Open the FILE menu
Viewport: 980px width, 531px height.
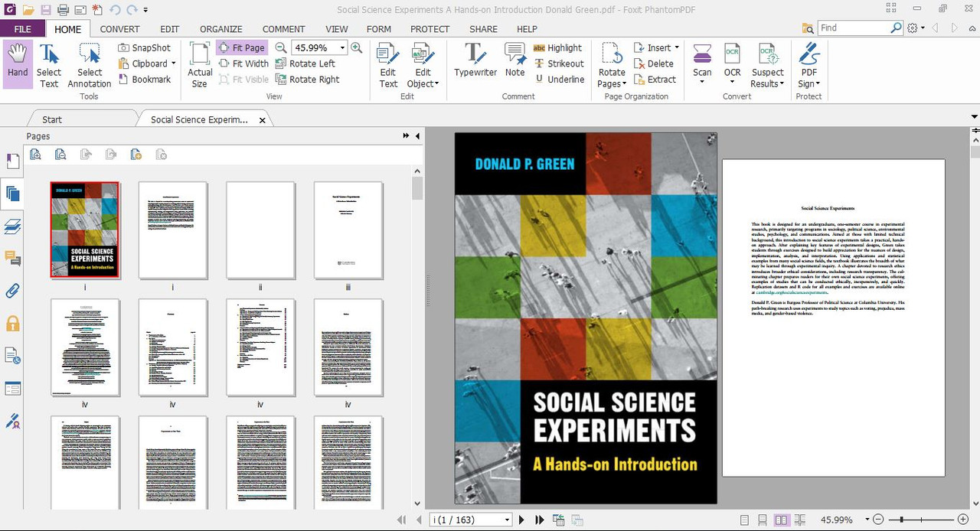coord(22,29)
